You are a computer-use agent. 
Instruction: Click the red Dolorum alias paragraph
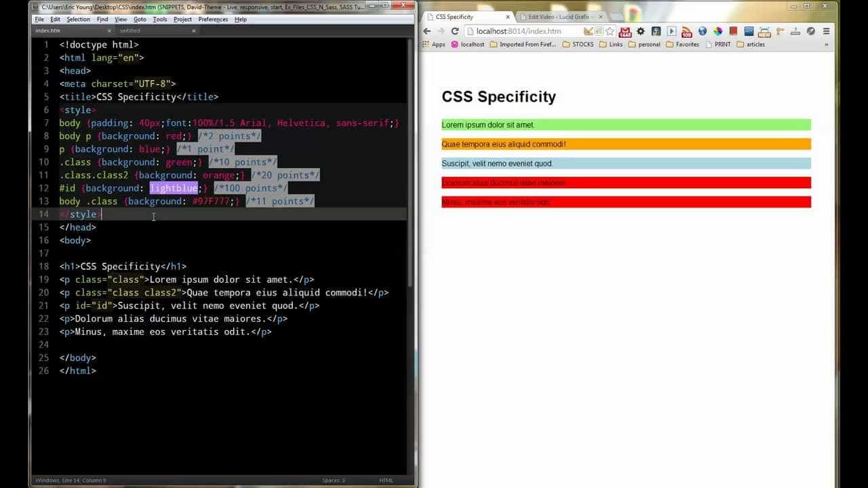[626, 183]
